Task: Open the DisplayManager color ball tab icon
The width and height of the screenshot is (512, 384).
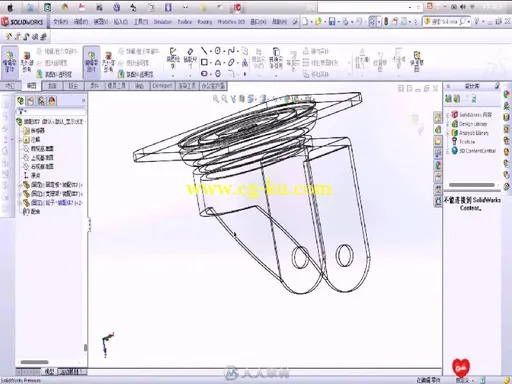Action: point(52,101)
